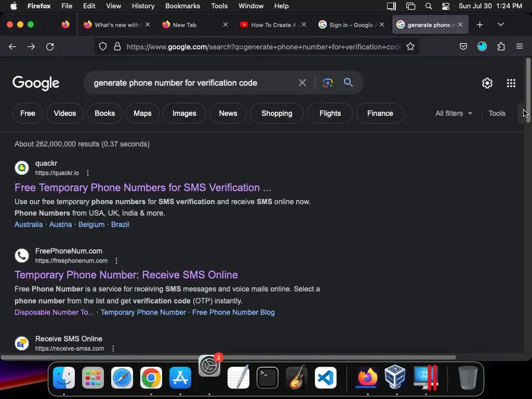
Task: Filter results by Videos
Action: [65, 113]
